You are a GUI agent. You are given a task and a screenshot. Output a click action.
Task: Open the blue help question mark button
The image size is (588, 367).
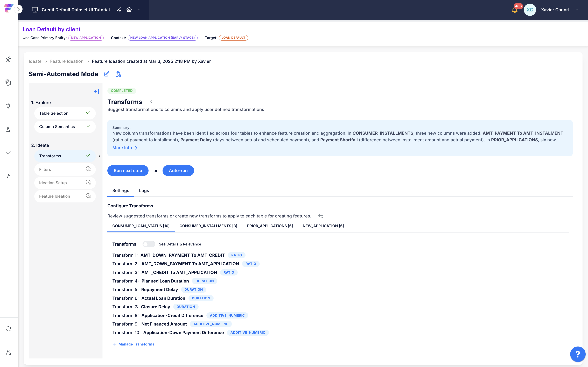578,354
